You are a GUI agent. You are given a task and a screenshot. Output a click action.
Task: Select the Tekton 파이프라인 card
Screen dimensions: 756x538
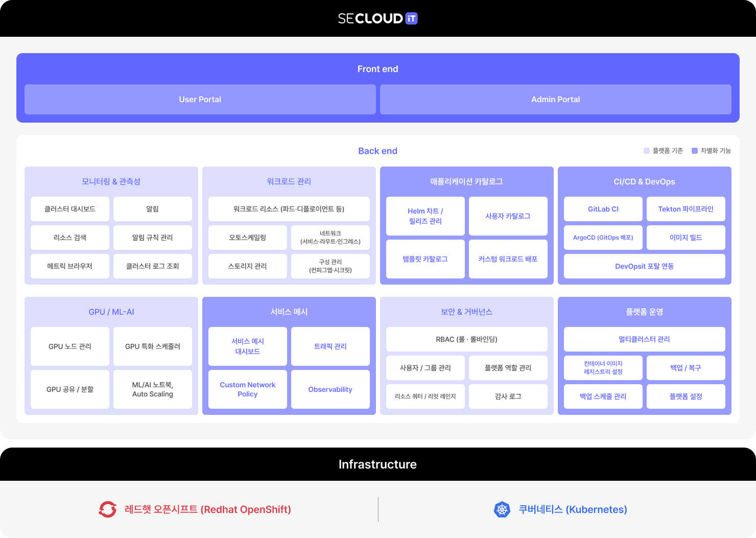[686, 209]
